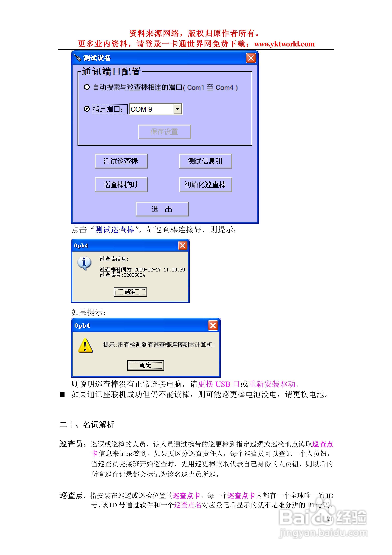Click the 保存设置 button
The image size is (392, 555).
(165, 131)
